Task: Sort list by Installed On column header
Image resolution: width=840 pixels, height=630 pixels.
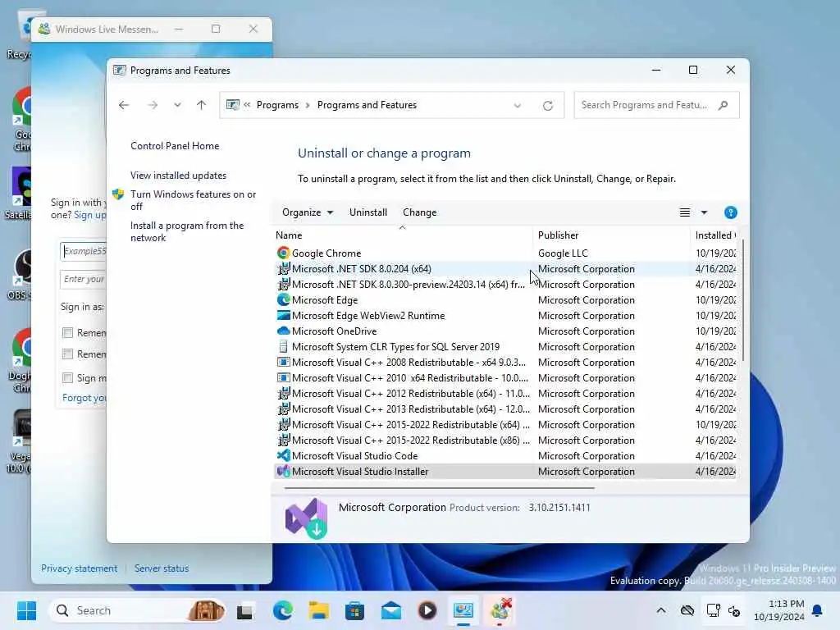Action: point(714,235)
